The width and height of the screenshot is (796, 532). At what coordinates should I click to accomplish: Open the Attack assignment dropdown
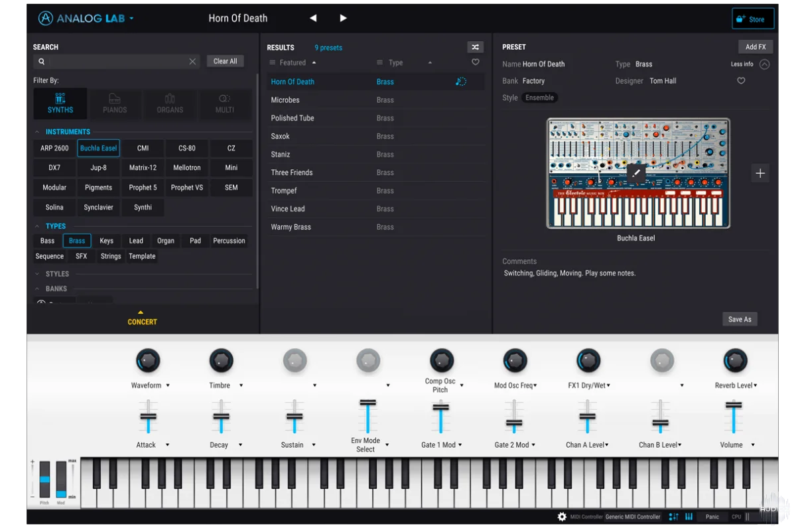(x=167, y=445)
